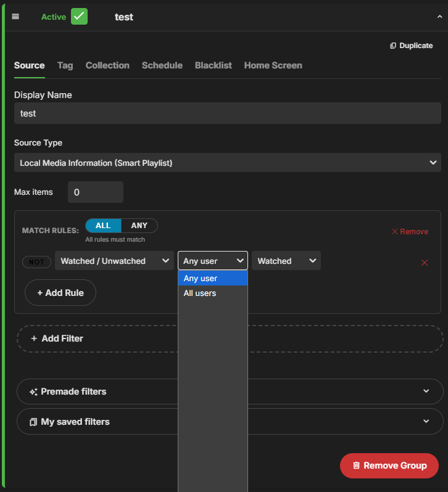448x492 pixels.
Task: Open the Collection tab
Action: tap(107, 65)
